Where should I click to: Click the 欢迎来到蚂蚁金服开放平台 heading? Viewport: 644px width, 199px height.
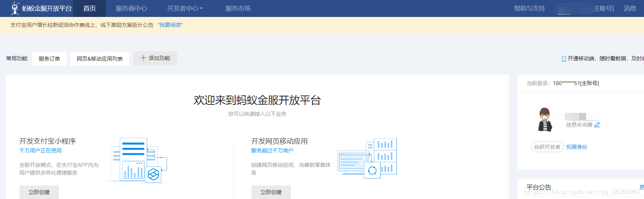click(257, 100)
